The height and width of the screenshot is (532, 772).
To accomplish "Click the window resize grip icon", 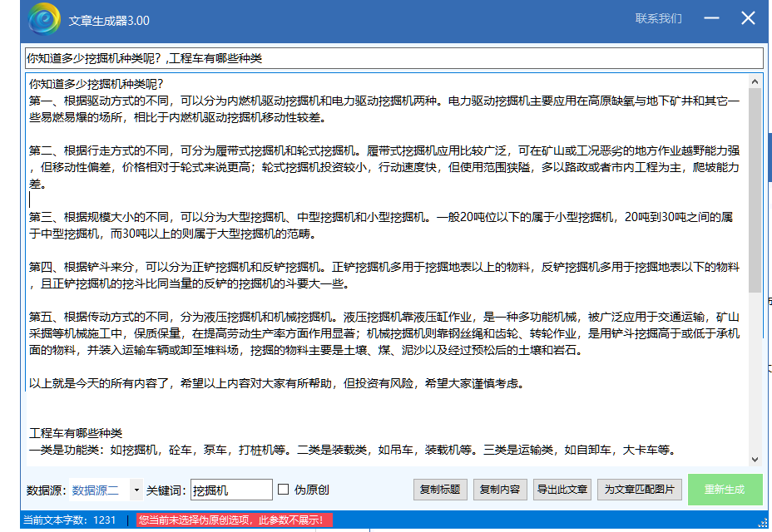I will pyautogui.click(x=764, y=522).
